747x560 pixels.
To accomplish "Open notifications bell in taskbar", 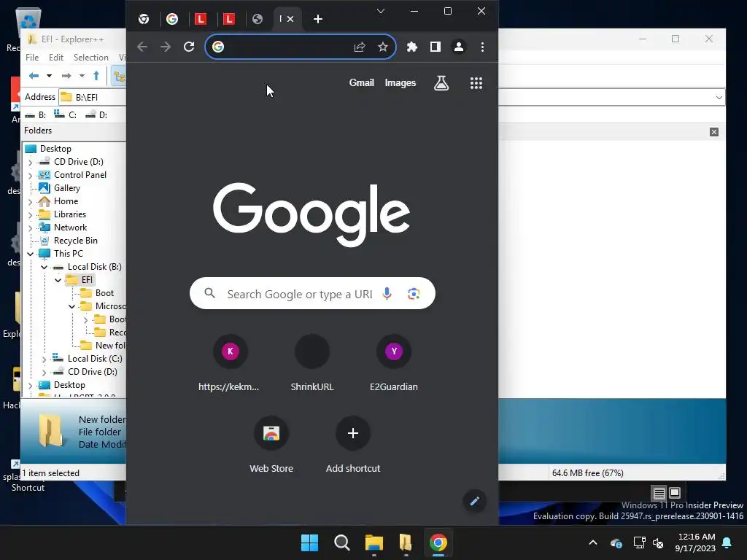I will point(727,542).
